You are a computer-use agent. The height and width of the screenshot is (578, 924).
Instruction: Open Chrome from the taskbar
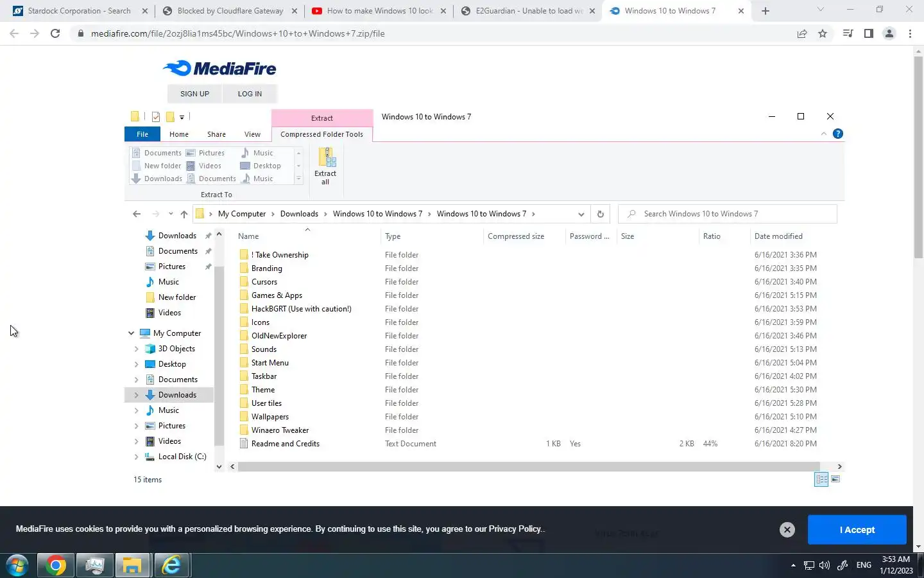[56, 566]
